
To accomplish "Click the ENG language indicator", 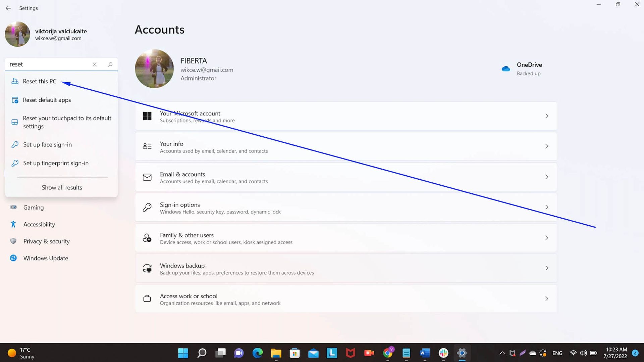I will pyautogui.click(x=557, y=353).
